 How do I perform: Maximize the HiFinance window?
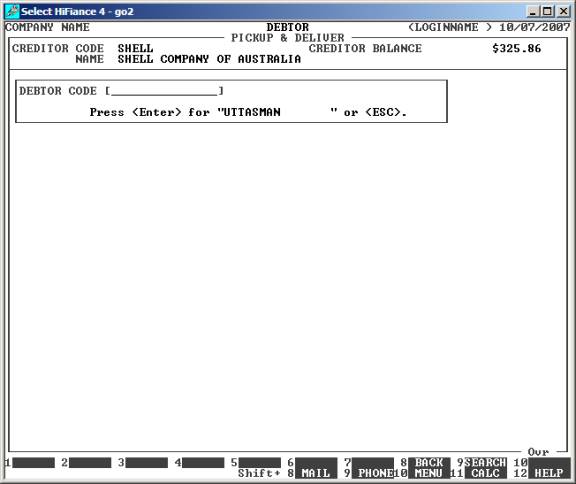[x=547, y=11]
